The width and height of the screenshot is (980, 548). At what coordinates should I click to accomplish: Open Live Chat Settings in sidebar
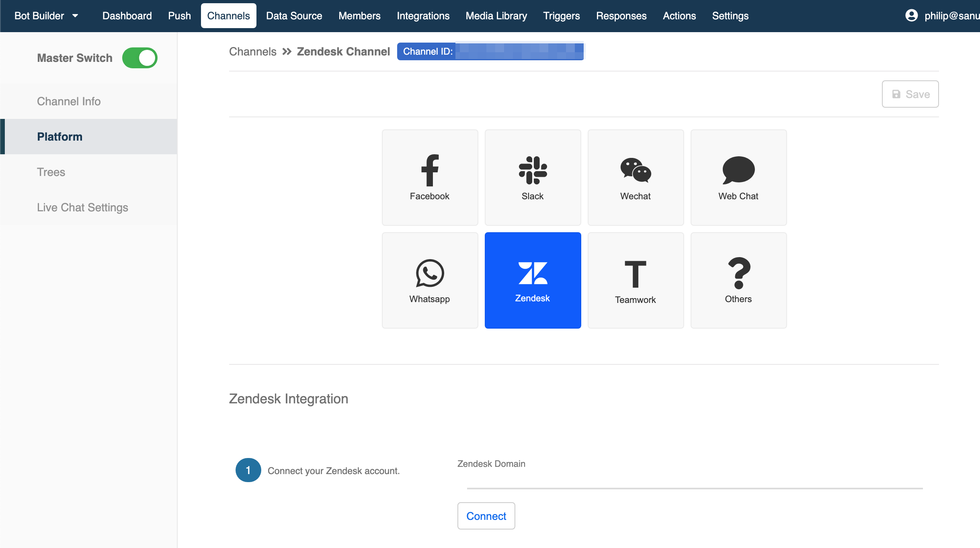click(x=88, y=207)
